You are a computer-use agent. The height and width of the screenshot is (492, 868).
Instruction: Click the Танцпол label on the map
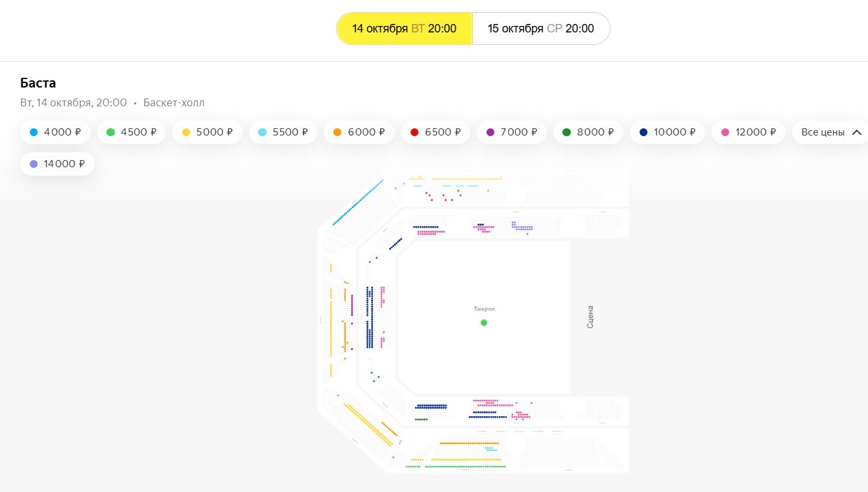pyautogui.click(x=484, y=309)
